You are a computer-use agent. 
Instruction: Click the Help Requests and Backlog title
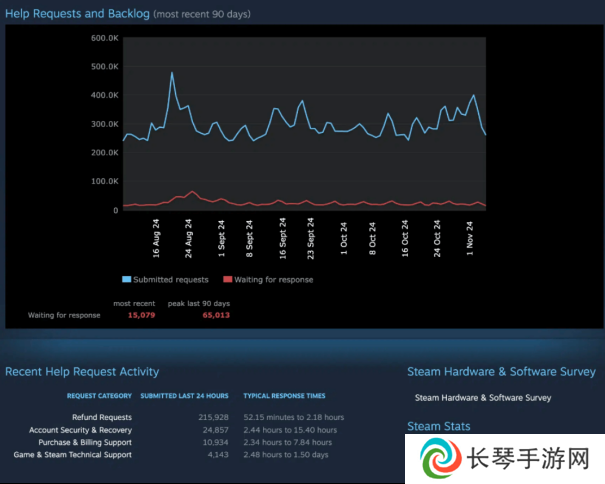click(77, 14)
